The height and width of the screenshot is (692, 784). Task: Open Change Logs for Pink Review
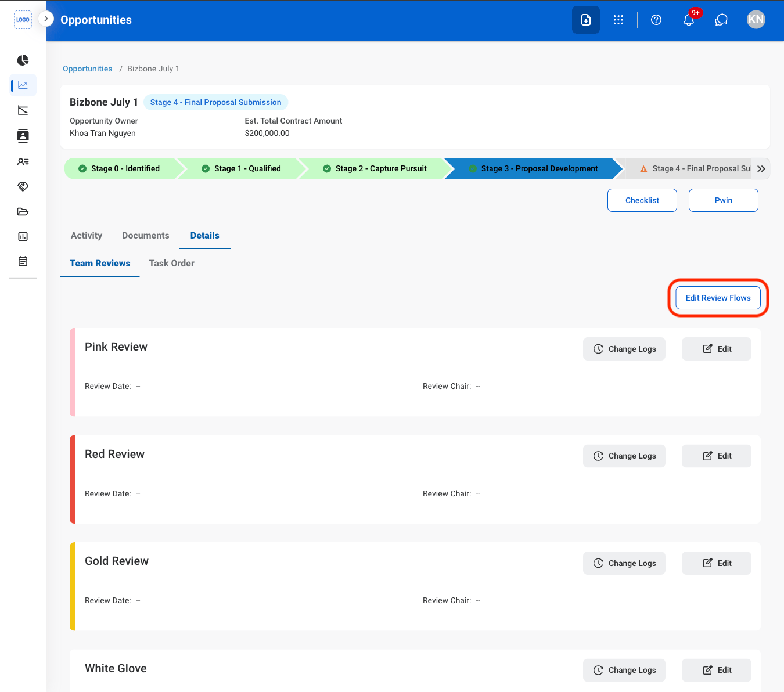(624, 349)
